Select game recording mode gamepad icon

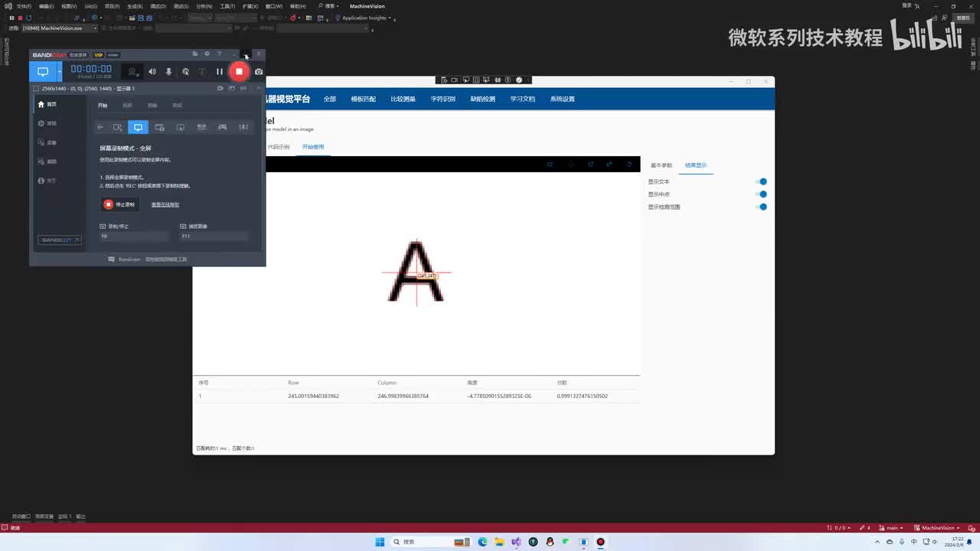(x=222, y=127)
